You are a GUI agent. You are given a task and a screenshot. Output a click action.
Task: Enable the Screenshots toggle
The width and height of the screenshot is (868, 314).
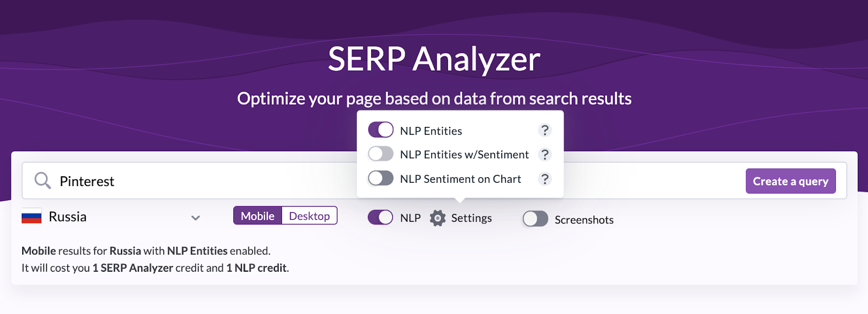point(535,219)
